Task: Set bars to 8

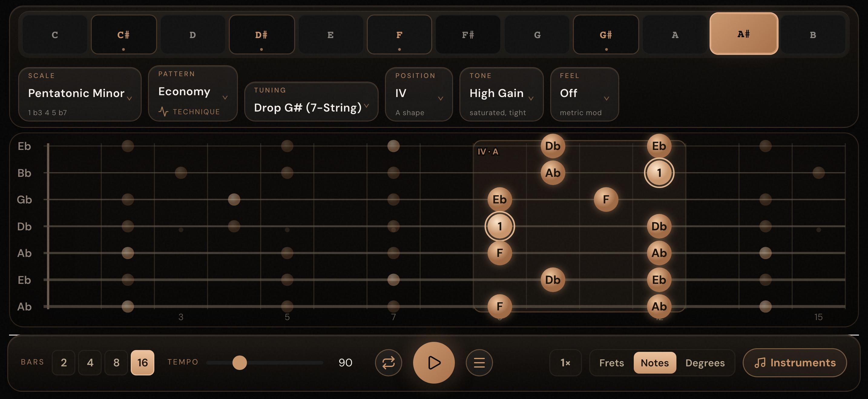Action: pos(116,362)
